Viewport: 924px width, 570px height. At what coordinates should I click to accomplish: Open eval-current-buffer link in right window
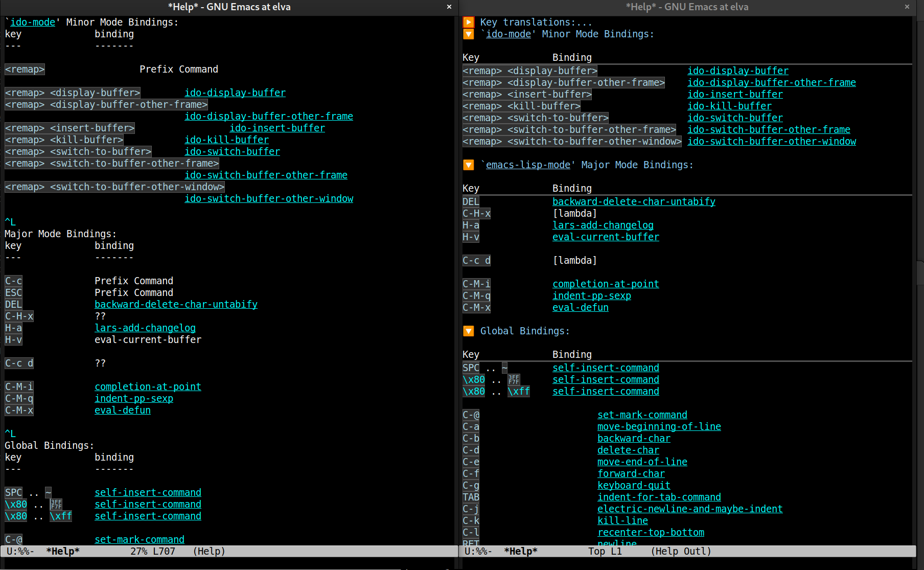606,237
